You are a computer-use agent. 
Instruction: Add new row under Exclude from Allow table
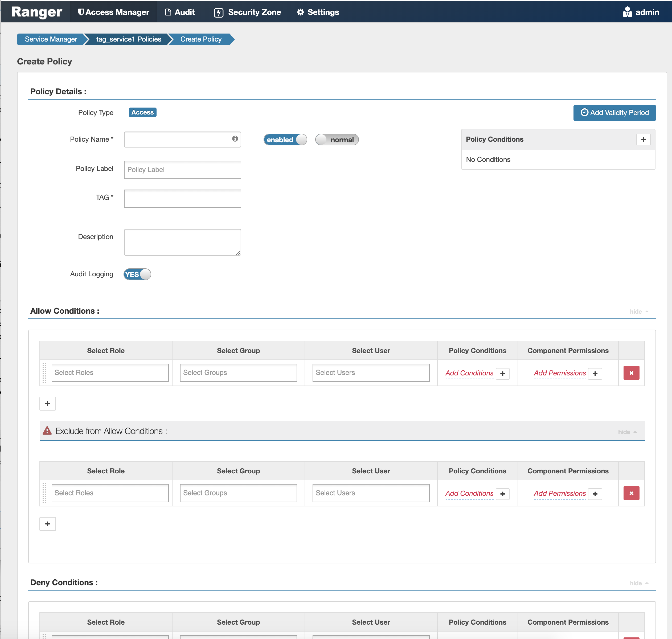pyautogui.click(x=48, y=524)
